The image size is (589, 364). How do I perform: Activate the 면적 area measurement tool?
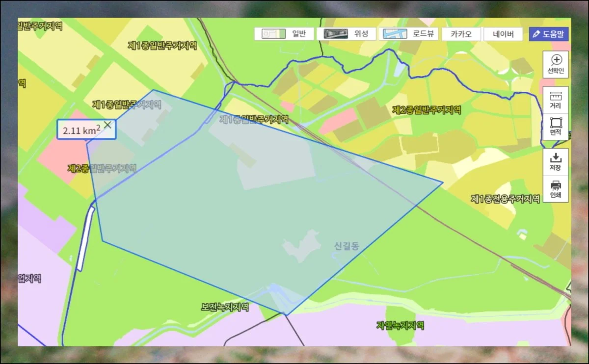coord(556,127)
